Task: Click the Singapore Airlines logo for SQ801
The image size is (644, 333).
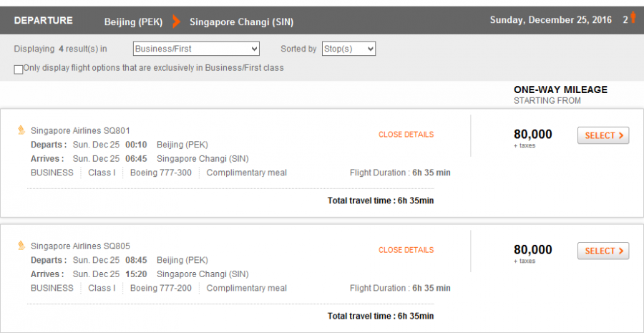Action: [21, 130]
